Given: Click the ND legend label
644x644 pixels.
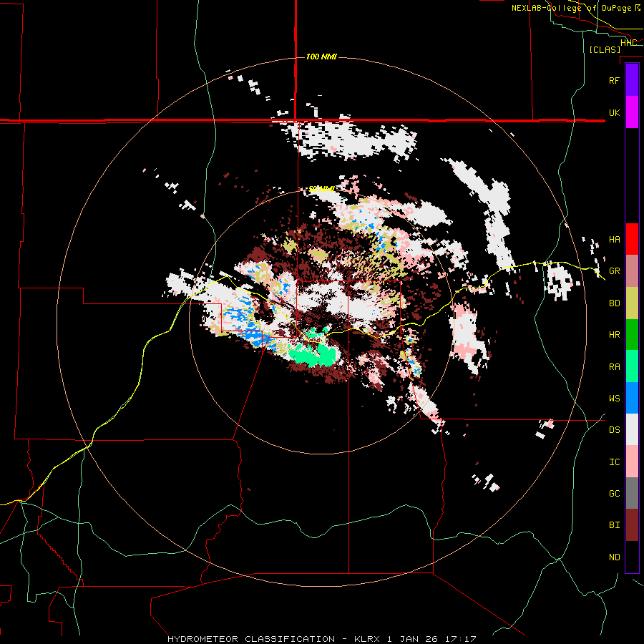Looking at the screenshot, I should coord(614,557).
